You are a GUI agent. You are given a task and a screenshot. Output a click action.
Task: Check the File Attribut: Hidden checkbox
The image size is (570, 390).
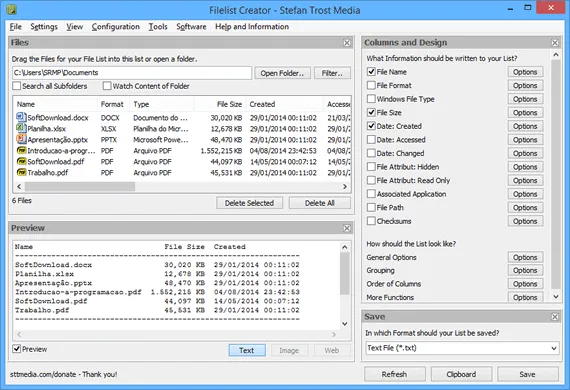(371, 167)
